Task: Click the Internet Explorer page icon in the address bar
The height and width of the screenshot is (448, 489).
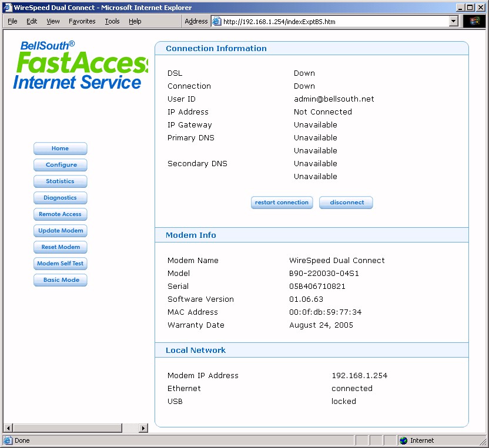Action: (x=216, y=22)
